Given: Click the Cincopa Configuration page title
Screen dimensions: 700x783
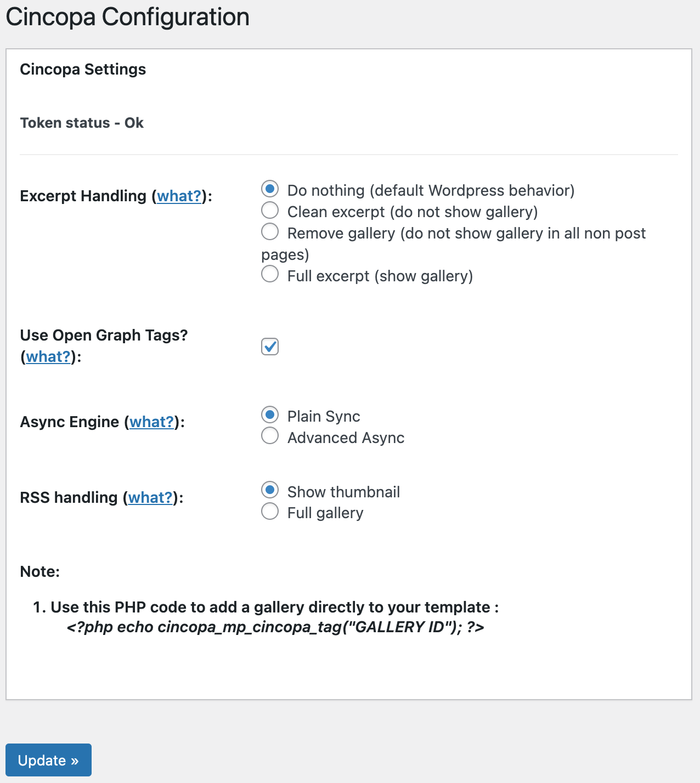Looking at the screenshot, I should [127, 17].
